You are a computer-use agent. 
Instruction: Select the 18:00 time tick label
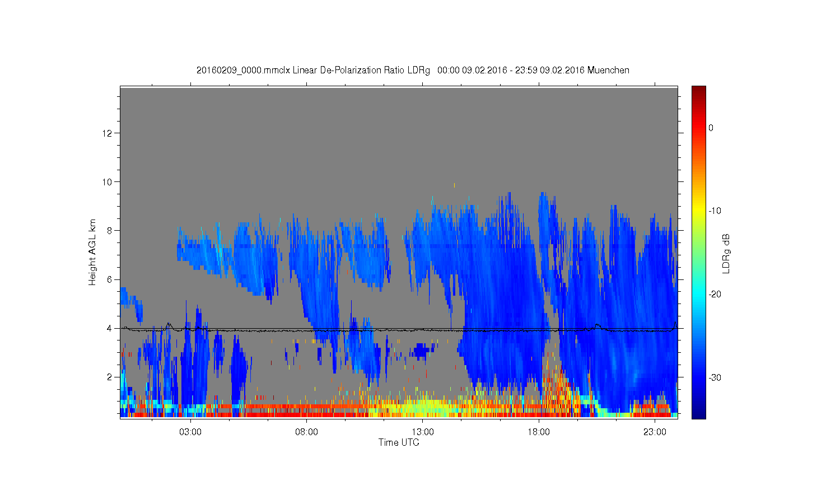539,432
